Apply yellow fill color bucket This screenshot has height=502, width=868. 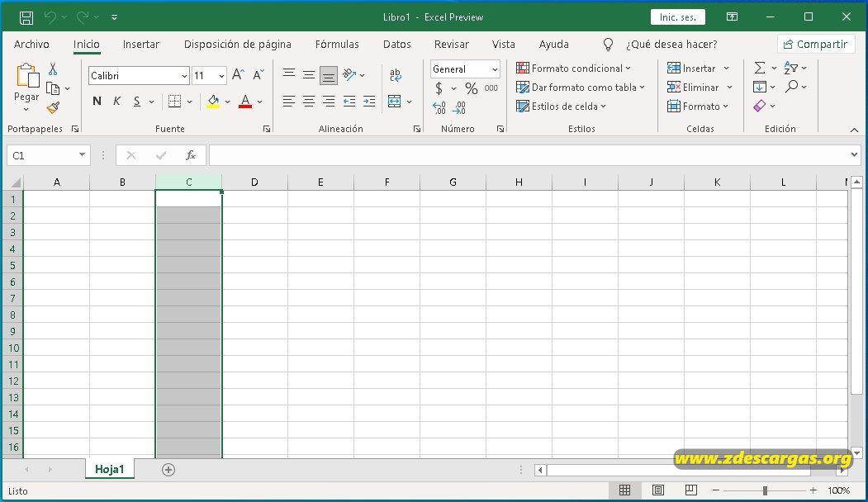point(213,102)
